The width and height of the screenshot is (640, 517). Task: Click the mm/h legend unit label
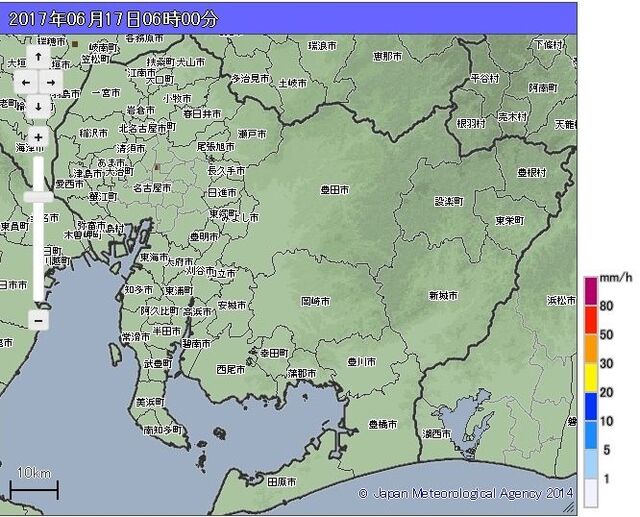pyautogui.click(x=616, y=278)
